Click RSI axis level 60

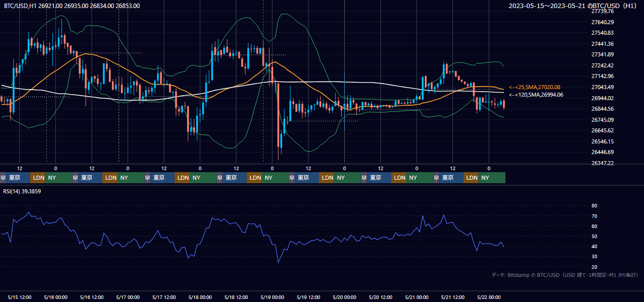[x=594, y=226]
